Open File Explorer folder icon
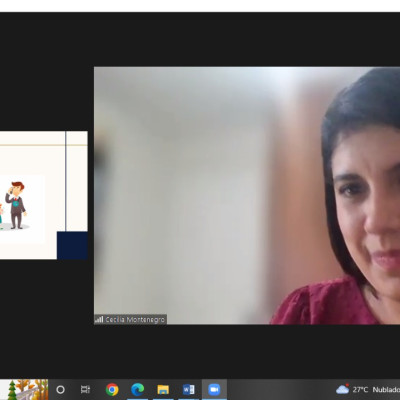 (x=163, y=389)
